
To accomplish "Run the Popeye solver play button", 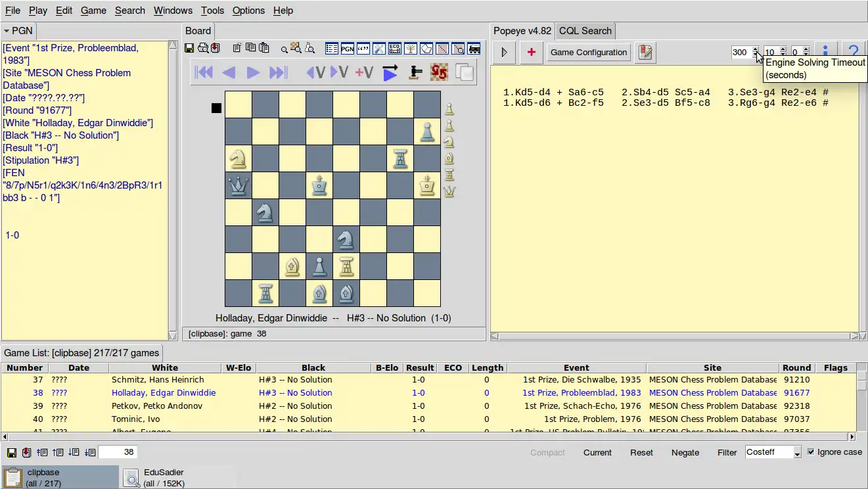I will point(504,53).
